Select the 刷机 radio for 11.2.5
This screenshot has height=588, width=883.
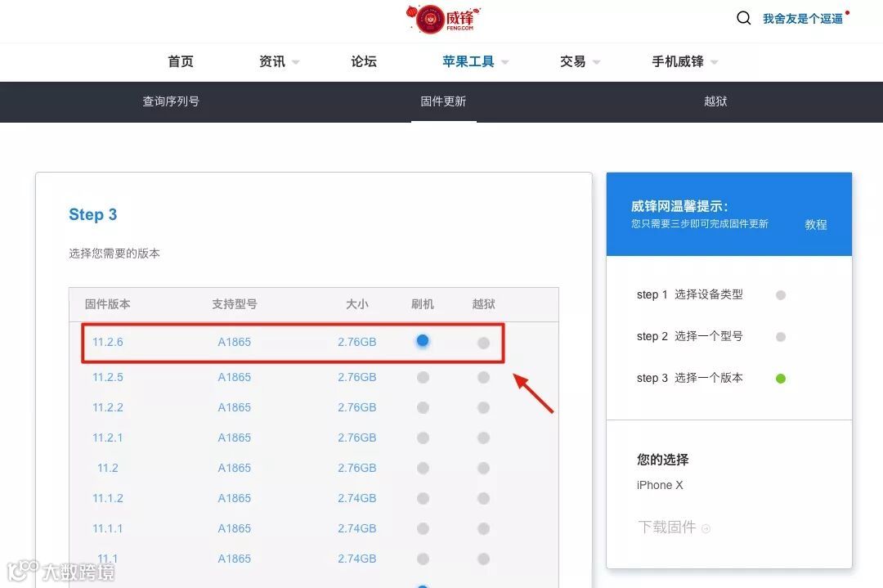click(x=423, y=377)
